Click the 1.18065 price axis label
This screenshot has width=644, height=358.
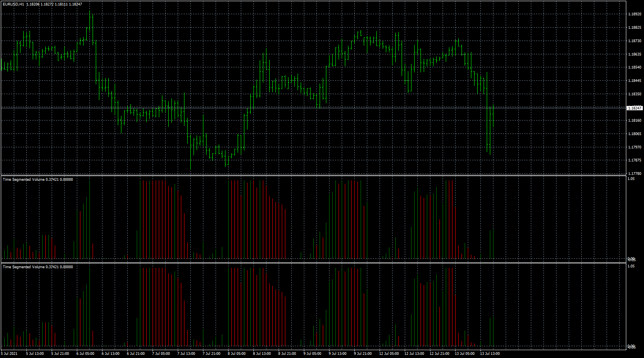point(634,134)
